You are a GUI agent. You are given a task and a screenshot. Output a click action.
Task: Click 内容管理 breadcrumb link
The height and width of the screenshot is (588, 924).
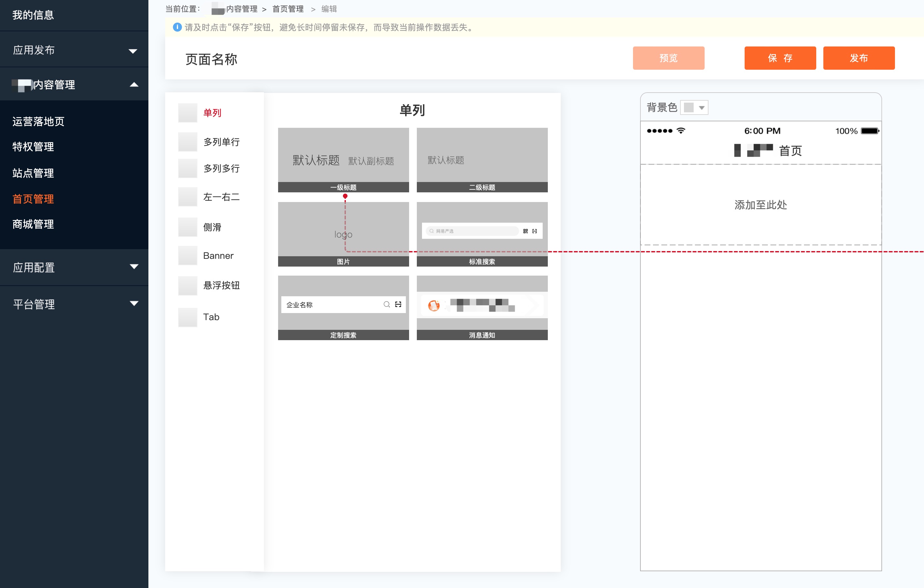(242, 9)
